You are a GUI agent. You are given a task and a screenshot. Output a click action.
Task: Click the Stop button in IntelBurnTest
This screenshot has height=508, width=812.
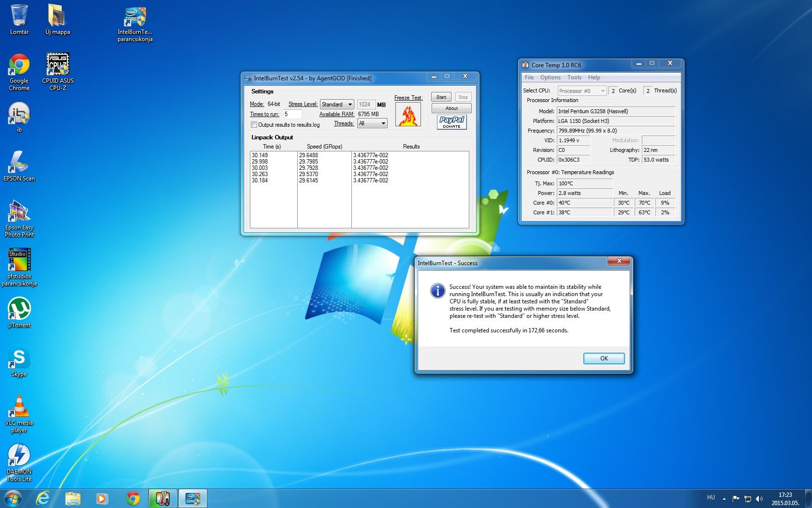tap(463, 97)
